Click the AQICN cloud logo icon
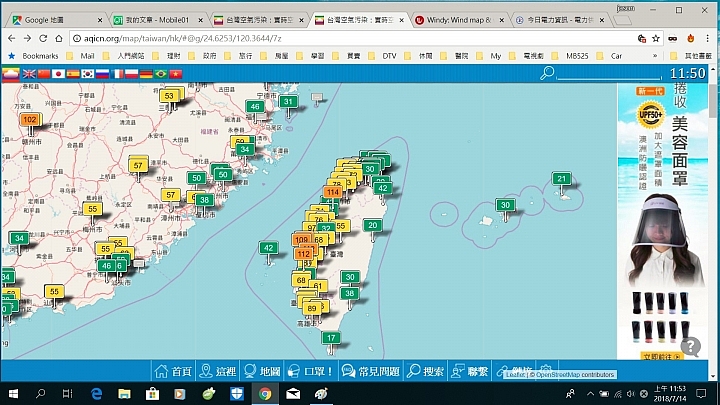The height and width of the screenshot is (405, 720). (11, 73)
